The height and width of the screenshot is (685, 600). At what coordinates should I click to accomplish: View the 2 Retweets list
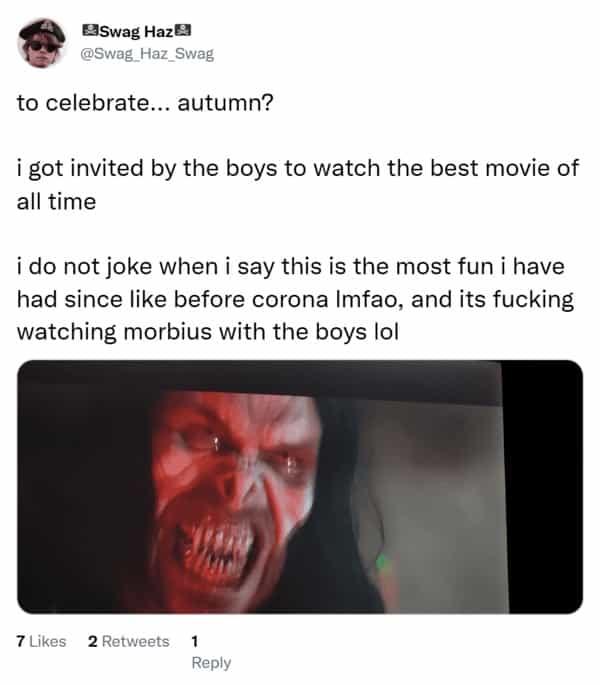coord(128,641)
